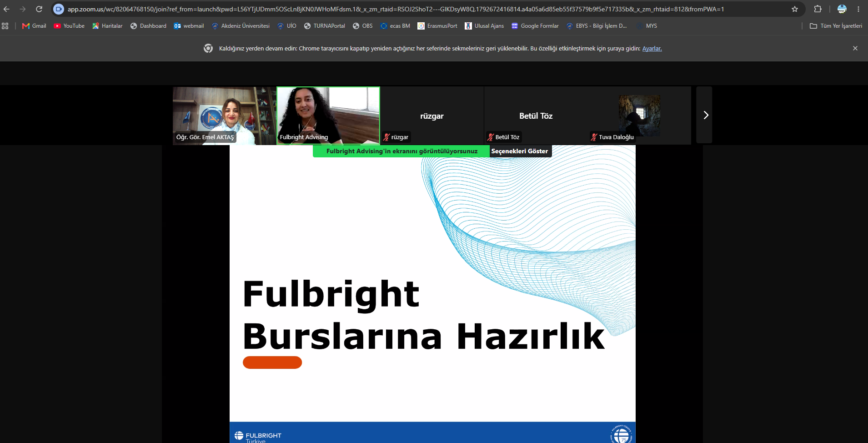The image size is (868, 443).
Task: Click the green screen-sharing status banner
Action: 401,151
